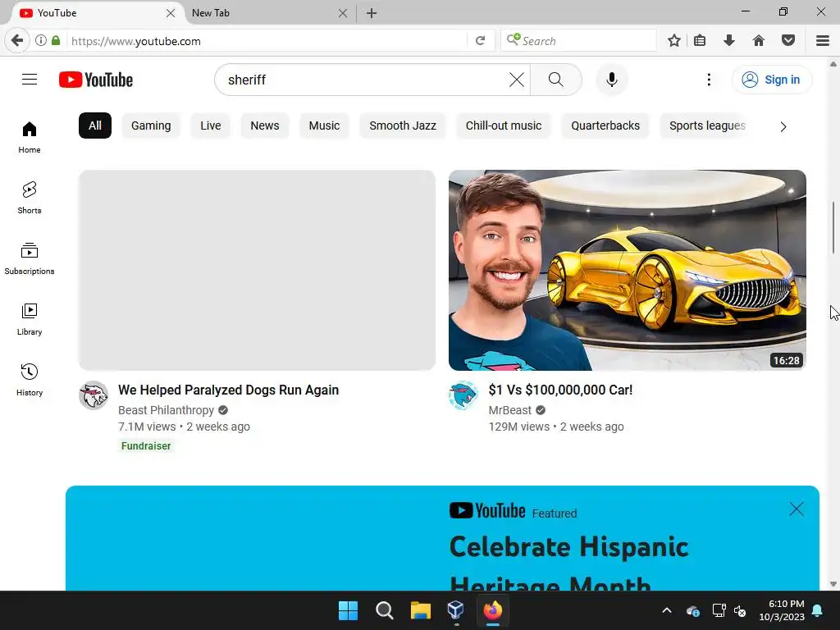Open the Beast Philanthropy channel name
This screenshot has height=630, width=840.
[166, 410]
